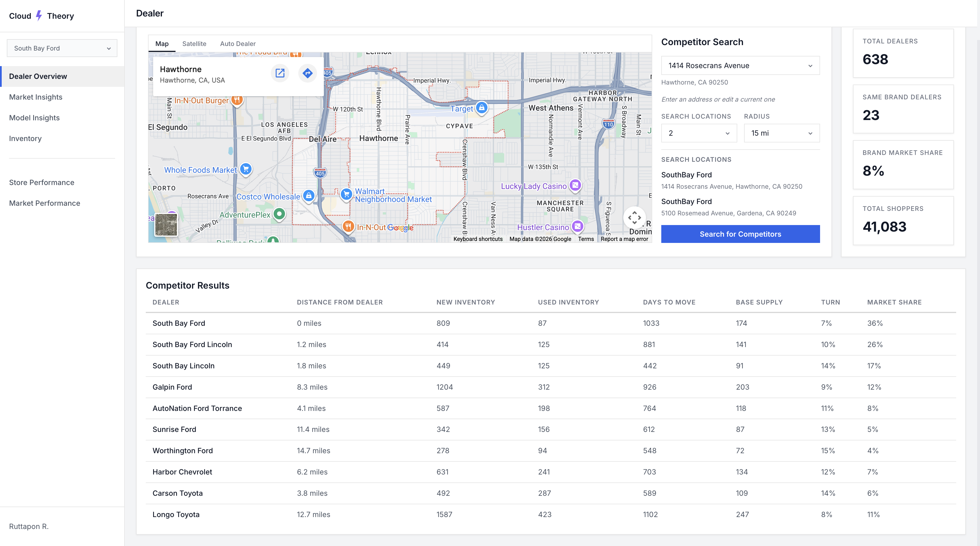Click the Market Share column header
Viewport: 980px width, 546px height.
[894, 302]
